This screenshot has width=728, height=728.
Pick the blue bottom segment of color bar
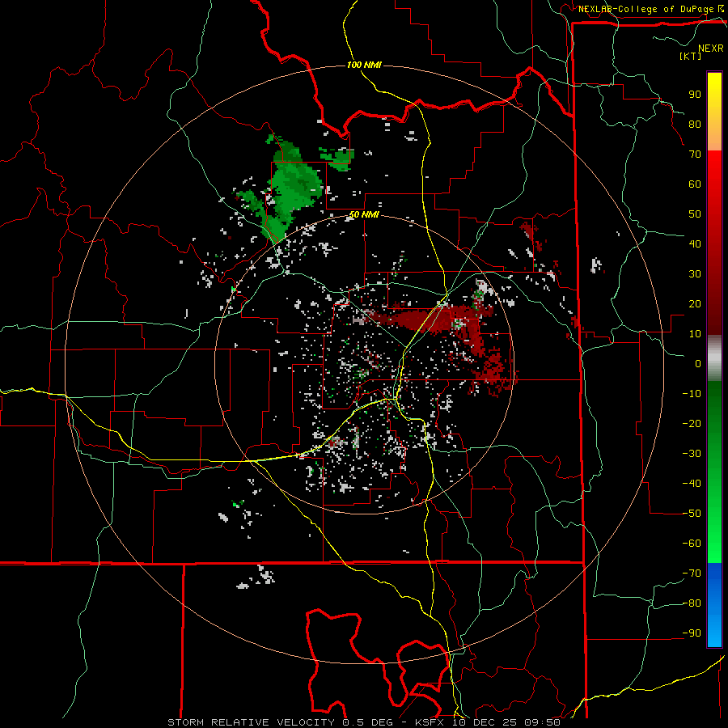(714, 605)
